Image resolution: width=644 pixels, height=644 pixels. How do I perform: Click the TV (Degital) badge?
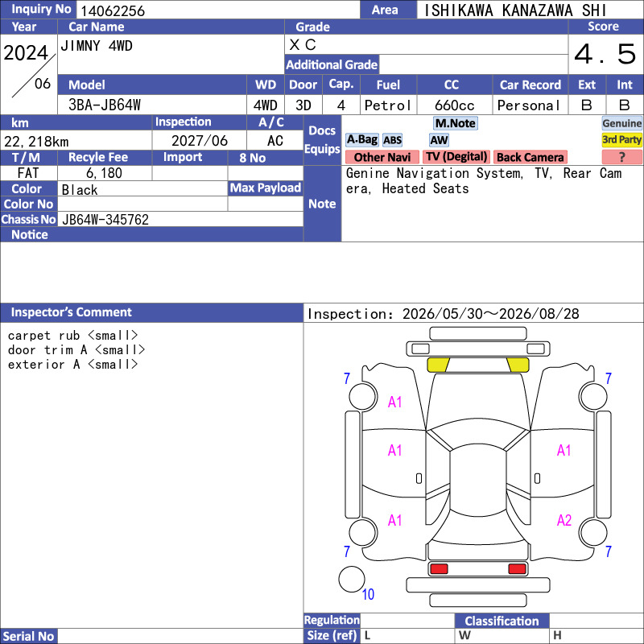click(456, 157)
